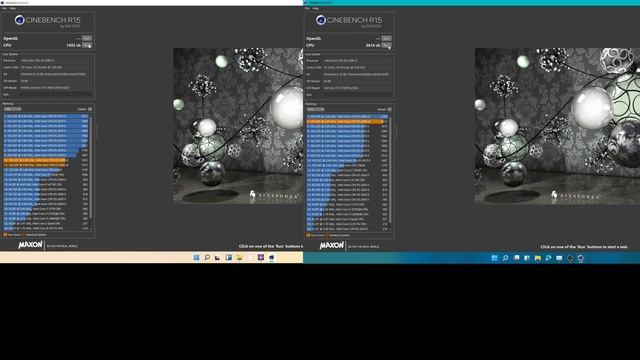
Task: Click the rendered scene image in the left window
Action: coord(238,126)
